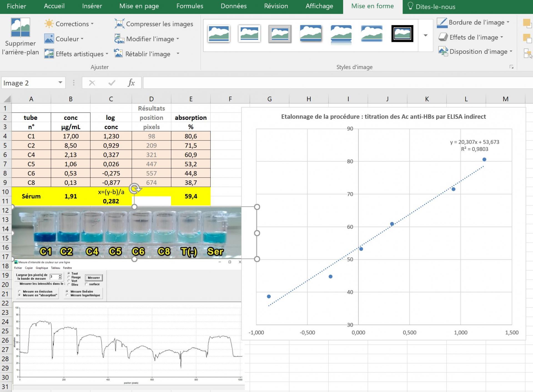Image resolution: width=533 pixels, height=392 pixels.
Task: Switch to the Formules ribbon tab
Action: click(190, 6)
